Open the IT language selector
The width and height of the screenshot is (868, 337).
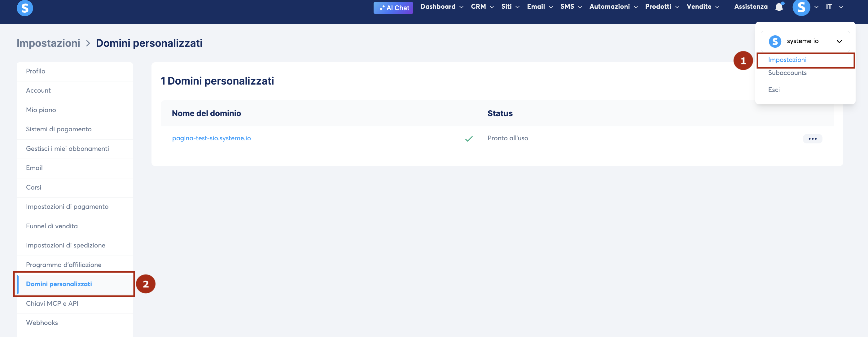(x=834, y=7)
